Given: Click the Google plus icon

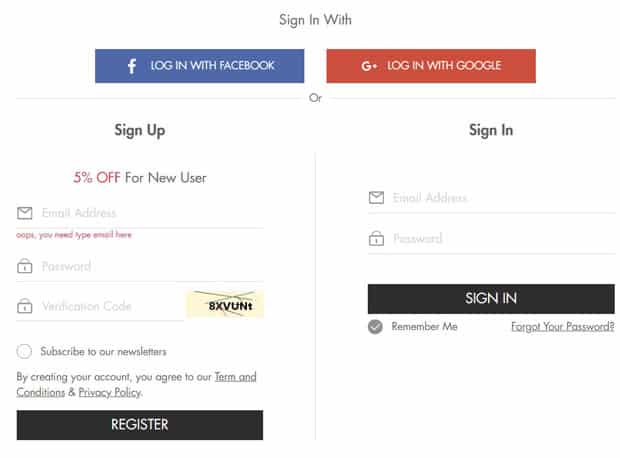Looking at the screenshot, I should (369, 66).
